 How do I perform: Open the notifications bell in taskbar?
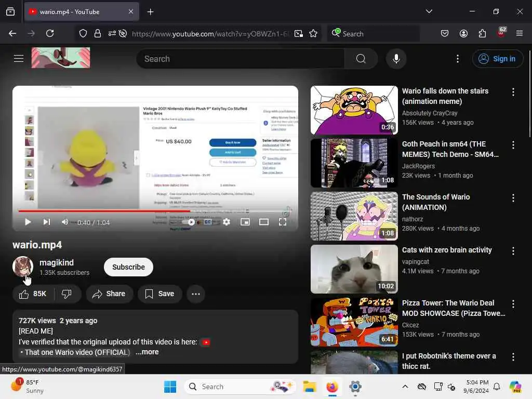coord(497,387)
